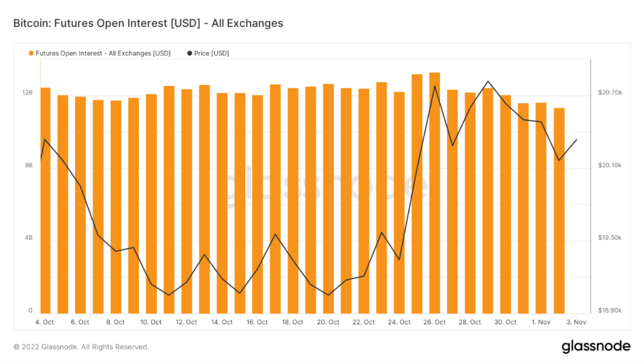
Task: Click the orange bar at 18 Oct
Action: [293, 201]
